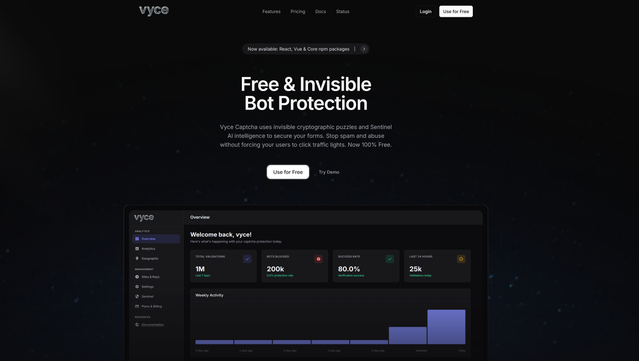Click the Bots Blocked red icon
Viewport: 639px width, 361px height.
319,259
